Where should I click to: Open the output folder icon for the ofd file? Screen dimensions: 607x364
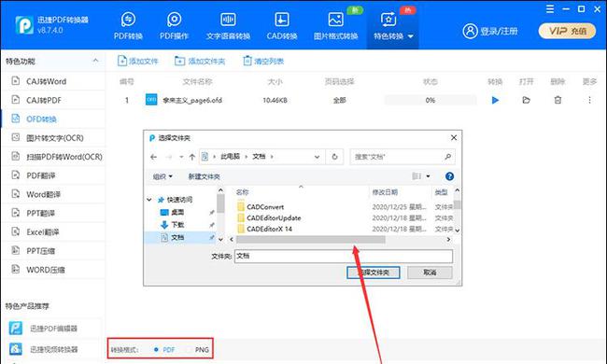526,100
